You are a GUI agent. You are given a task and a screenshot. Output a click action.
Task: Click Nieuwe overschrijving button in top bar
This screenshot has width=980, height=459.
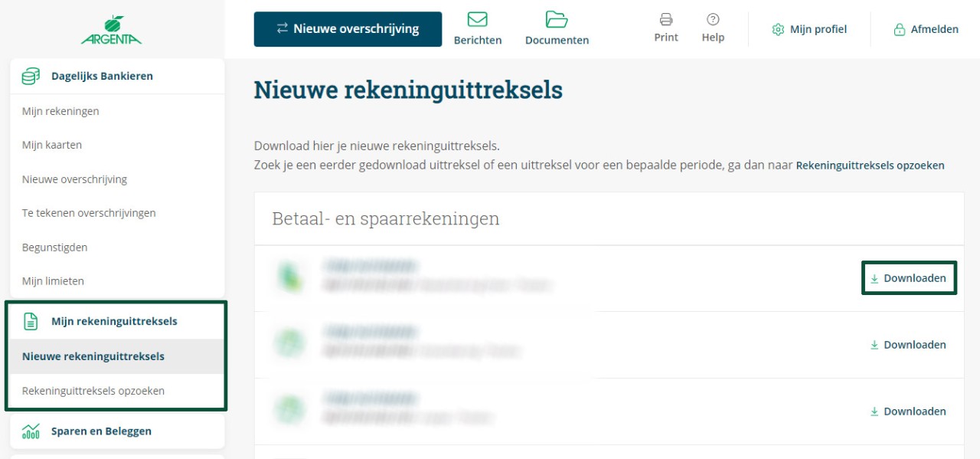[348, 29]
